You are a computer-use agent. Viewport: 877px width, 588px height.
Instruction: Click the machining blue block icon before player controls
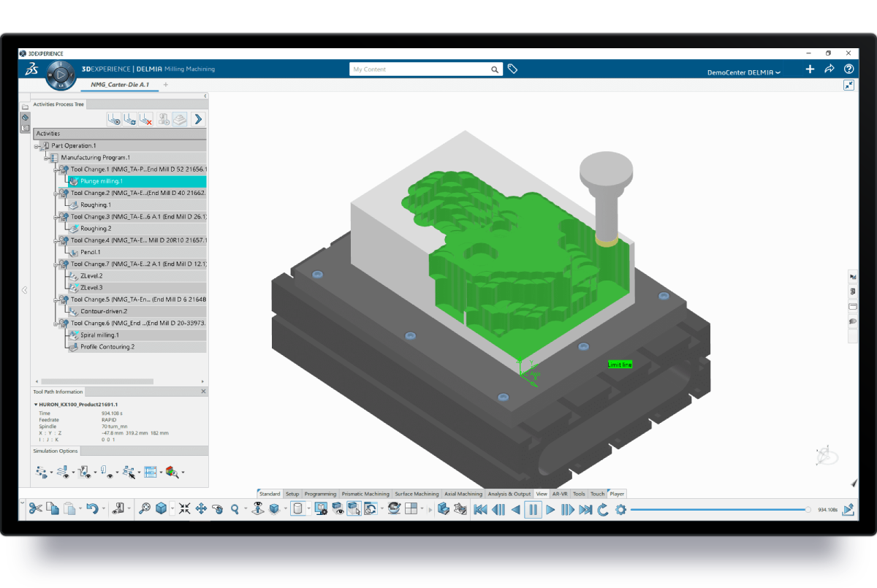[x=443, y=509]
